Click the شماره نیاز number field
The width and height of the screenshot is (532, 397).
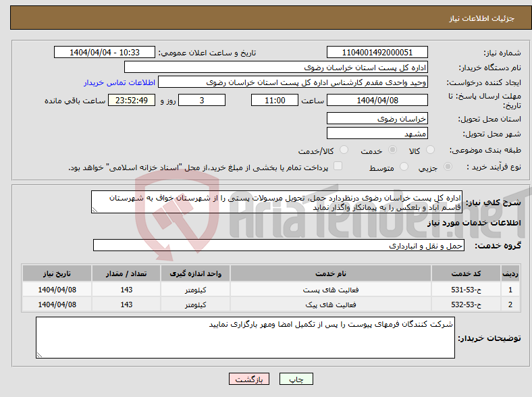pos(377,52)
